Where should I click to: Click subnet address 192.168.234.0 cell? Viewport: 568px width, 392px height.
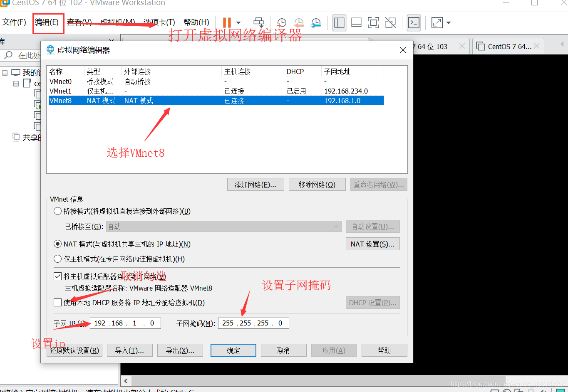pos(346,91)
